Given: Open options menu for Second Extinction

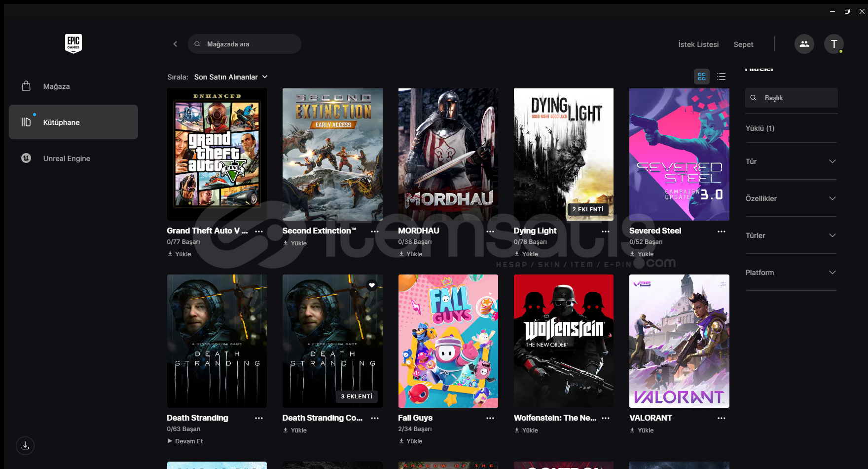Looking at the screenshot, I should click(x=375, y=231).
